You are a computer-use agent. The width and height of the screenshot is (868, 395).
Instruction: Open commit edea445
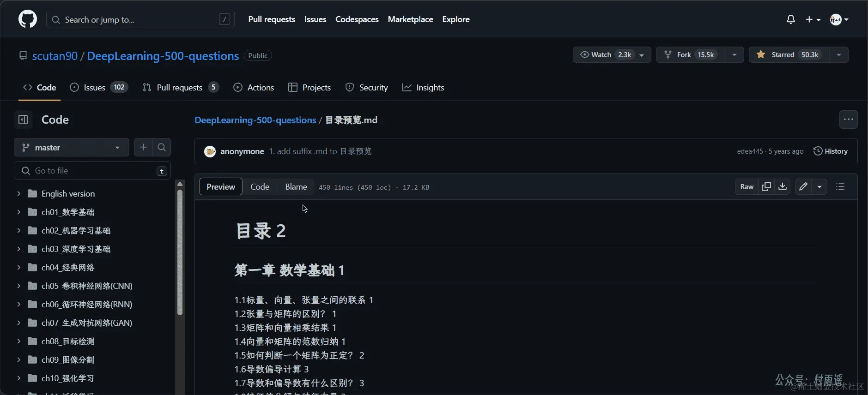(750, 151)
